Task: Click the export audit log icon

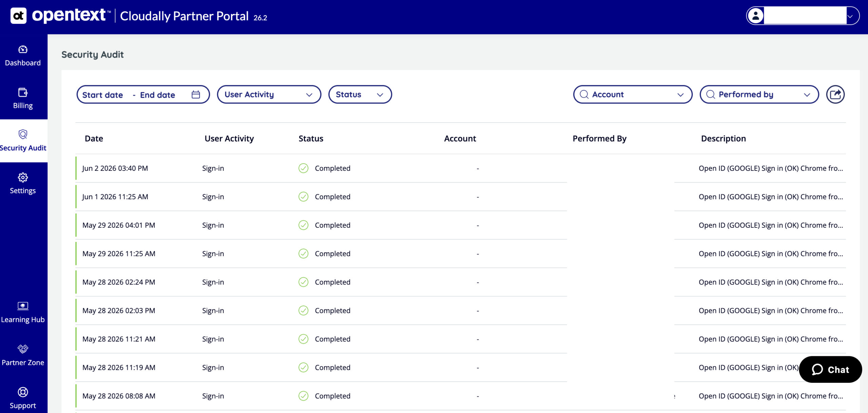Action: coord(835,94)
